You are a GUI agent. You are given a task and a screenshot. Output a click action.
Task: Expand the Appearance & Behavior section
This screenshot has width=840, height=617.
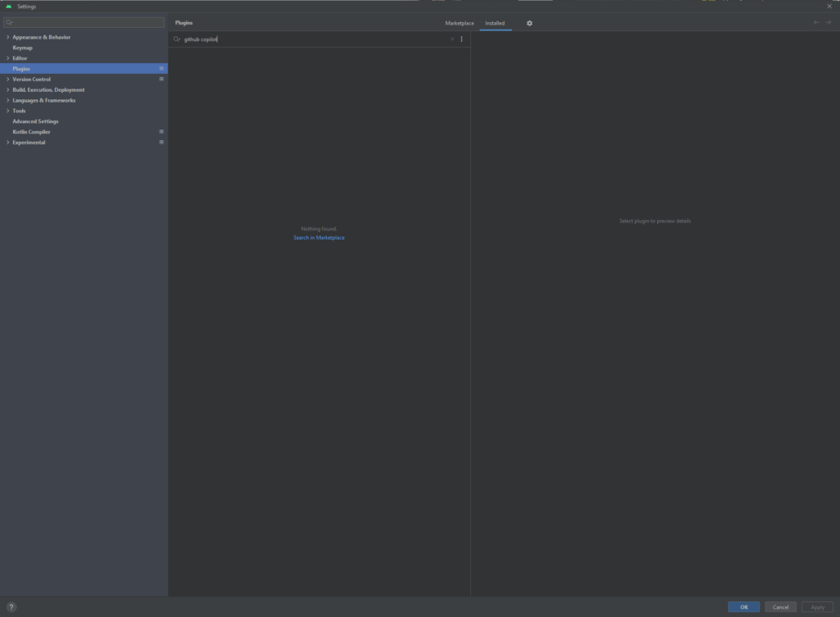click(7, 38)
